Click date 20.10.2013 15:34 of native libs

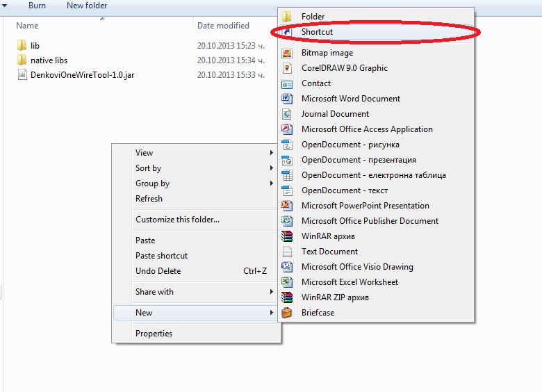[x=231, y=60]
